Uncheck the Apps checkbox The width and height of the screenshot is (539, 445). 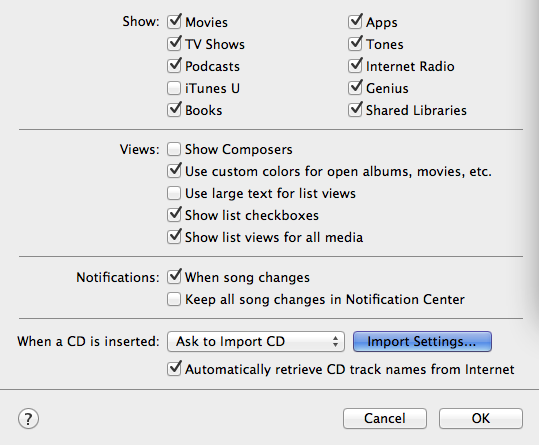point(355,22)
